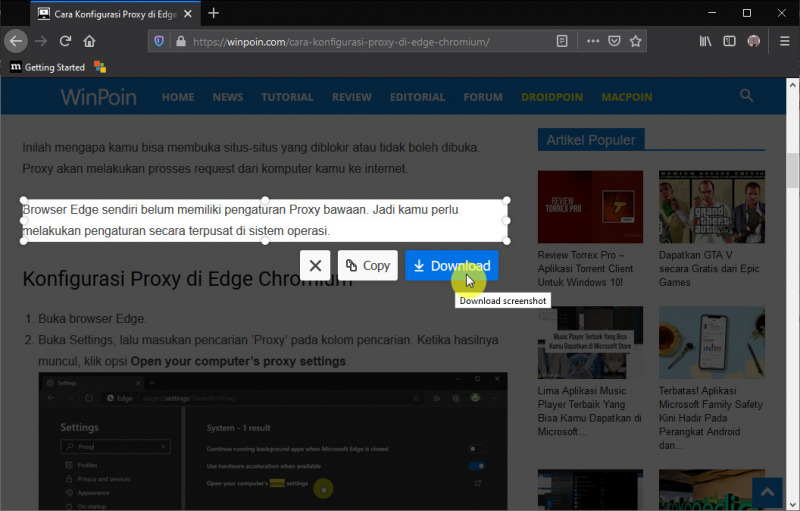The width and height of the screenshot is (800, 511).
Task: Open the Library icon in the toolbar
Action: click(x=705, y=41)
